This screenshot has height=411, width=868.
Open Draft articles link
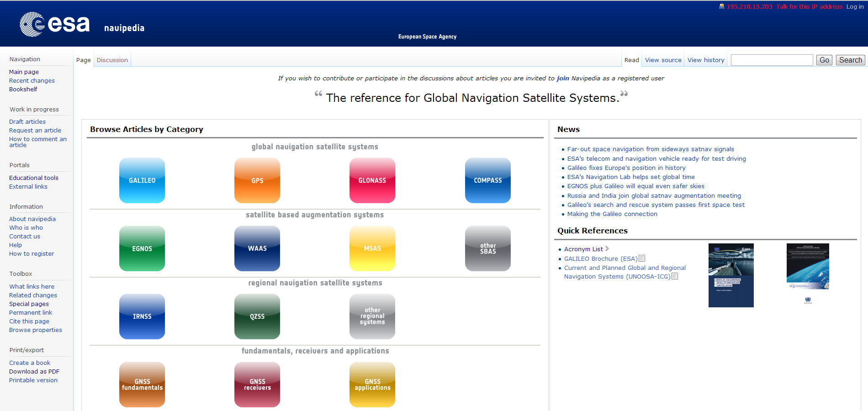tap(27, 121)
